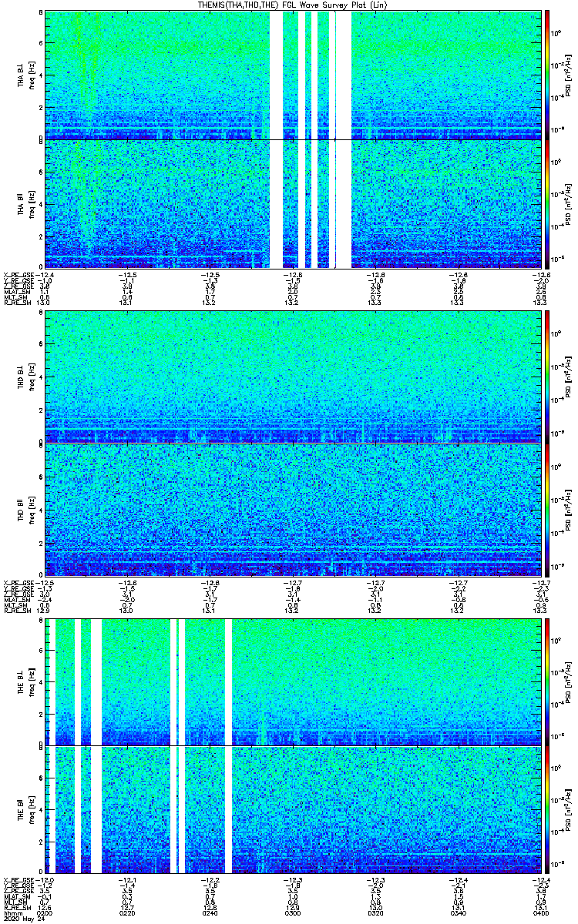Click the THE BII panel PSD color bar

click(x=547, y=809)
